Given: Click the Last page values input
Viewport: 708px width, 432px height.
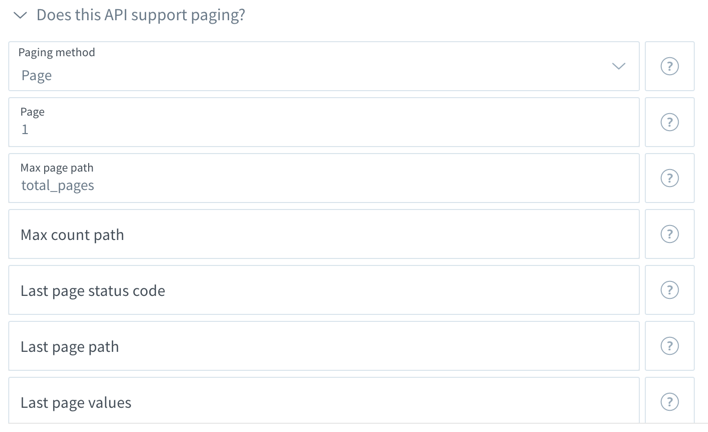Looking at the screenshot, I should click(x=324, y=400).
